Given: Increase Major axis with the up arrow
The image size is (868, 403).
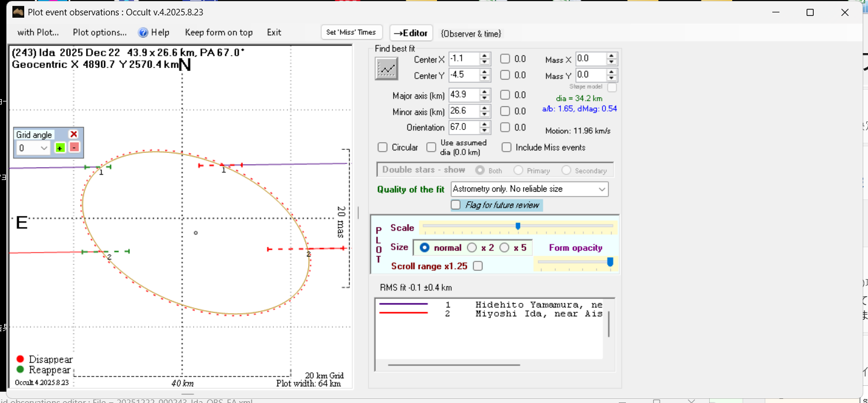Looking at the screenshot, I should pos(485,91).
